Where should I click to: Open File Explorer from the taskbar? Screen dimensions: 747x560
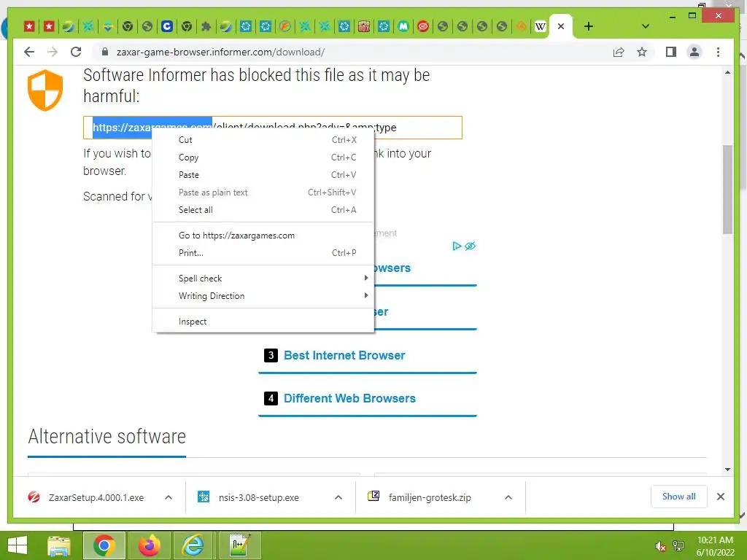(59, 545)
